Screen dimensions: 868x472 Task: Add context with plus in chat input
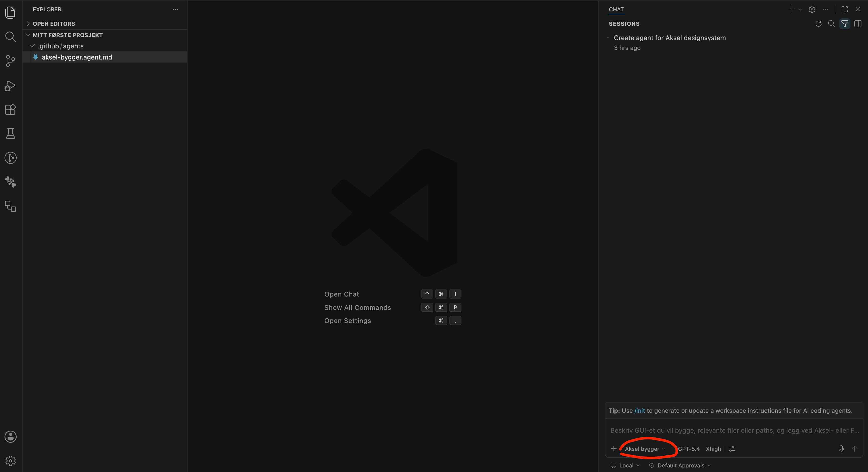pyautogui.click(x=614, y=449)
